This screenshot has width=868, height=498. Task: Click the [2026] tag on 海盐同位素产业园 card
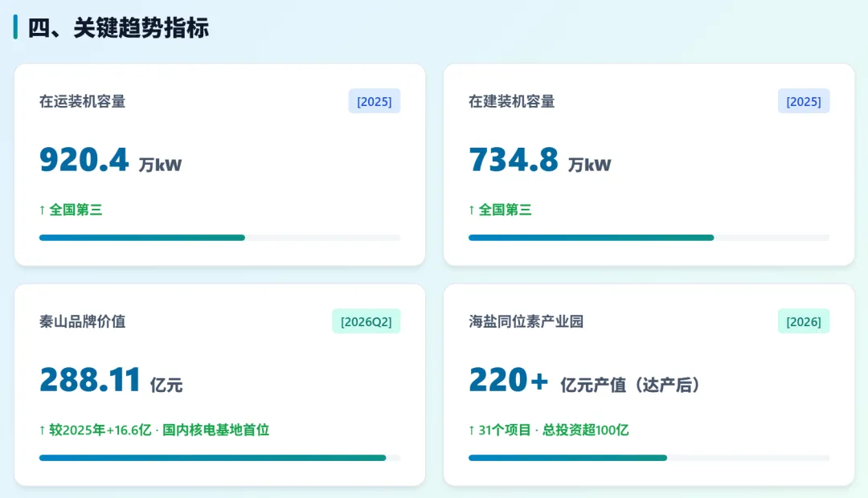pyautogui.click(x=803, y=321)
